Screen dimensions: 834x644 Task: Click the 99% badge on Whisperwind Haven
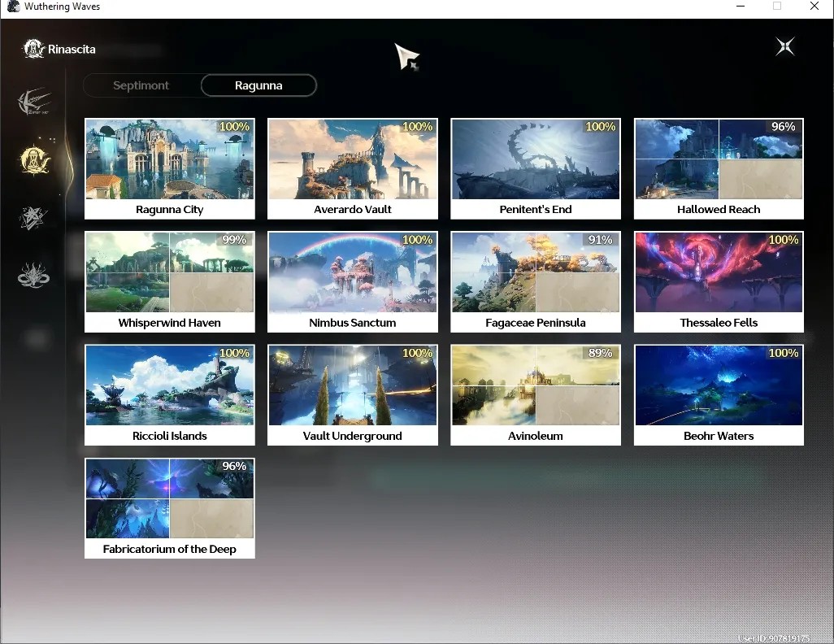(x=234, y=240)
